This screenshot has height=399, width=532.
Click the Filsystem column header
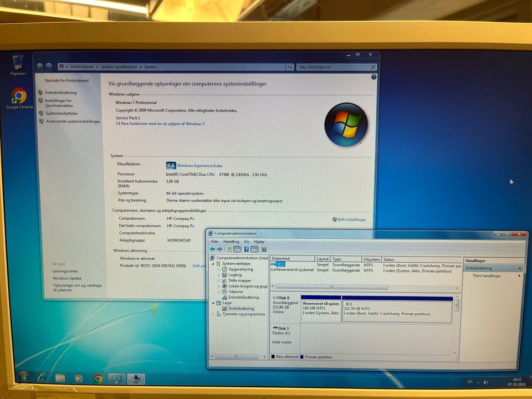coord(371,259)
